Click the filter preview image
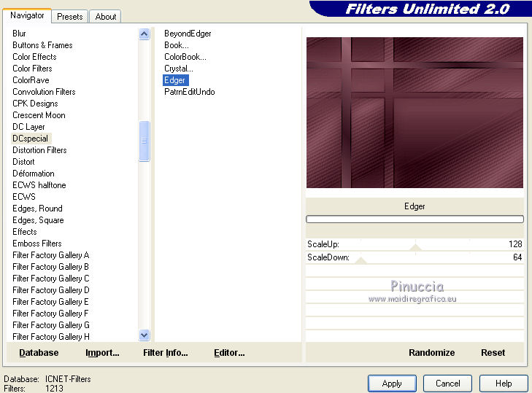This screenshot has height=393, width=532. [415, 112]
